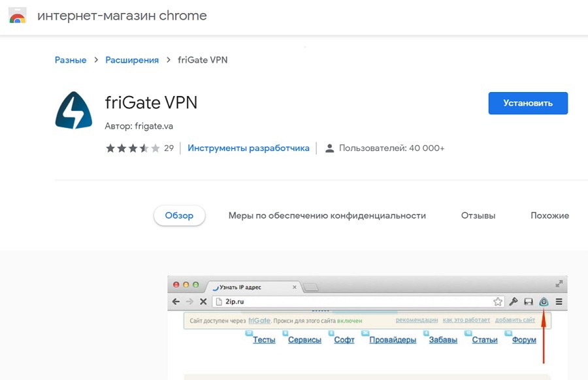The height and width of the screenshot is (380, 588).
Task: Click the Установить install button
Action: pyautogui.click(x=528, y=103)
